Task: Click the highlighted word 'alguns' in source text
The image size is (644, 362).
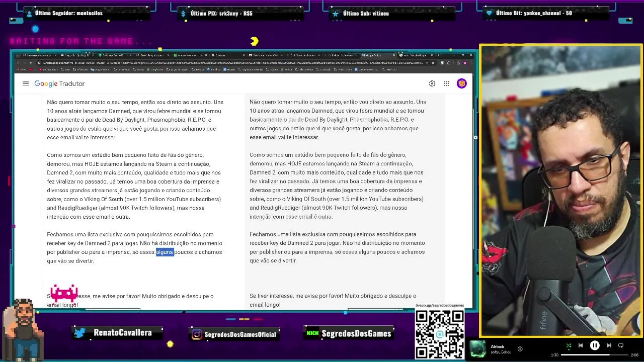Action: 165,252
